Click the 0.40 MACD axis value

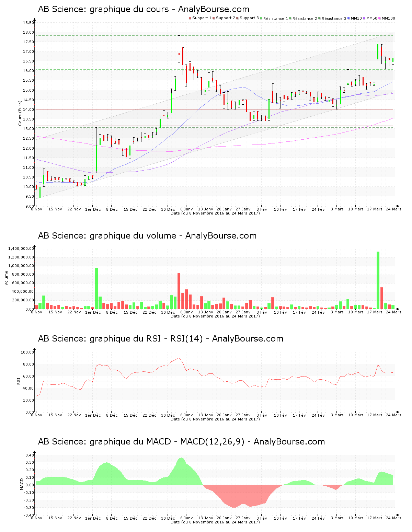click(x=30, y=455)
